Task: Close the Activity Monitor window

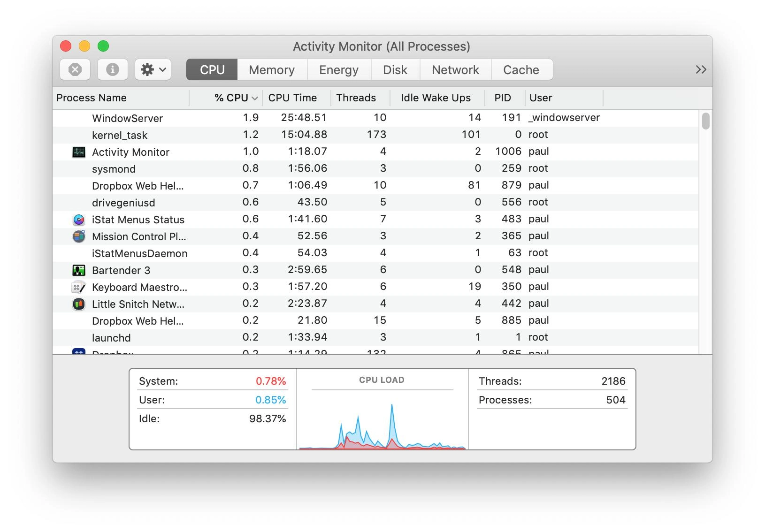Action: click(66, 46)
